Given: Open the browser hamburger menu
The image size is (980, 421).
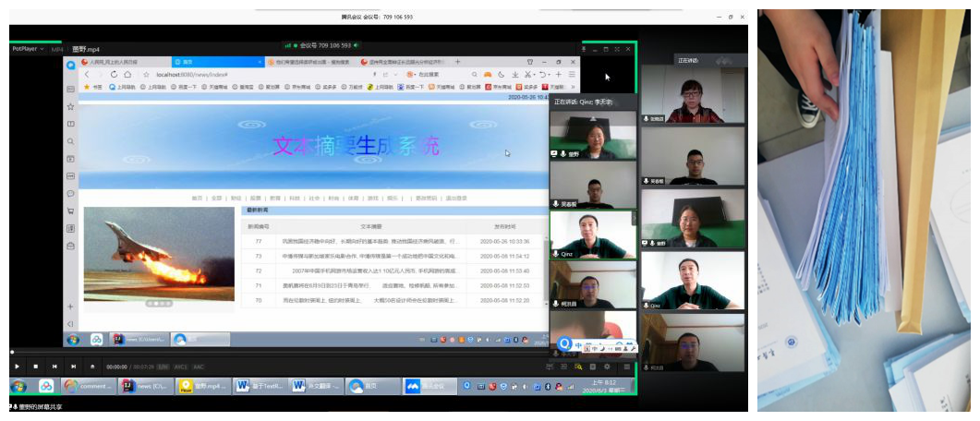Looking at the screenshot, I should (572, 74).
